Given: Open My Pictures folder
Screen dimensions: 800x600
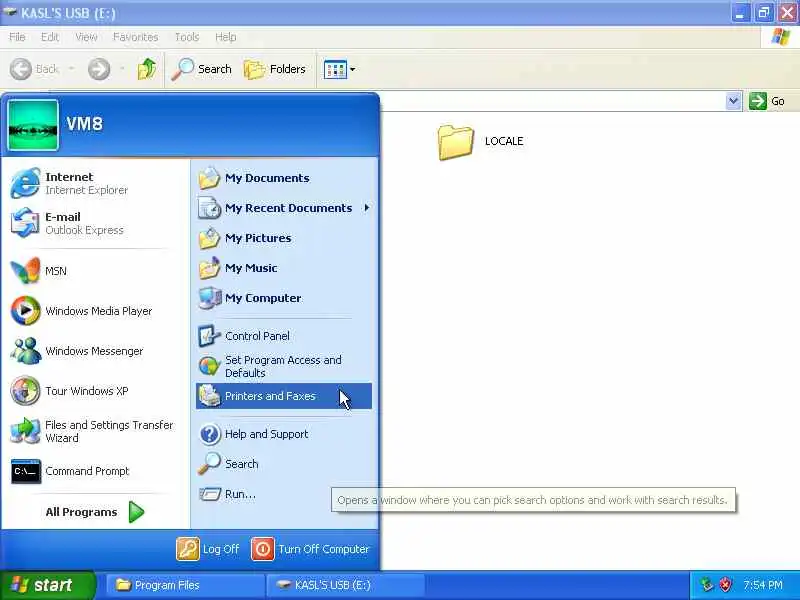Looking at the screenshot, I should [284, 238].
